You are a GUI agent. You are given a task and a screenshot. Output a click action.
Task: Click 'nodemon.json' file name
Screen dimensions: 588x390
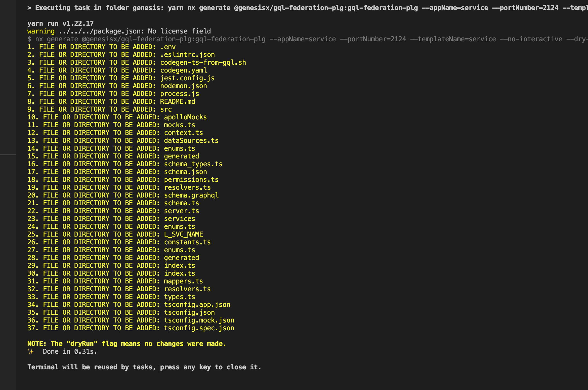(184, 86)
